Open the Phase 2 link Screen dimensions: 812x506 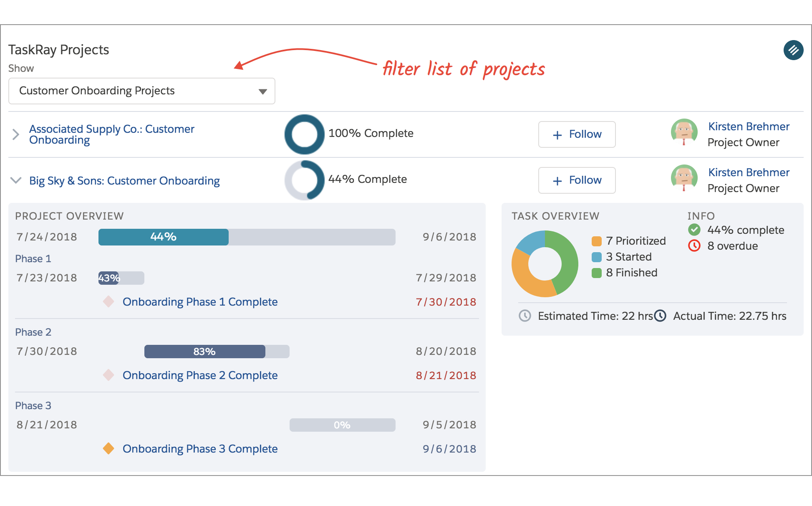[x=33, y=332]
